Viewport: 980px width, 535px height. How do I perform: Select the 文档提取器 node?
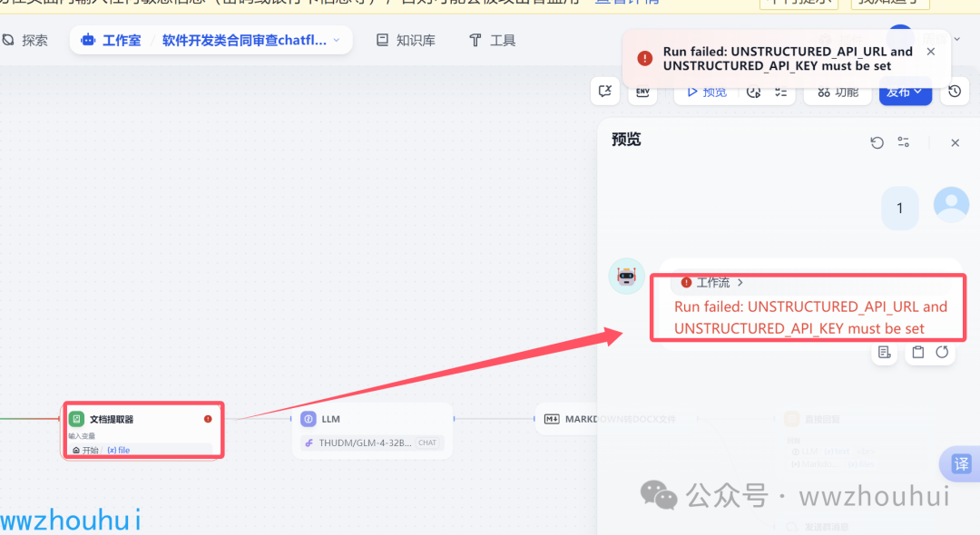142,431
